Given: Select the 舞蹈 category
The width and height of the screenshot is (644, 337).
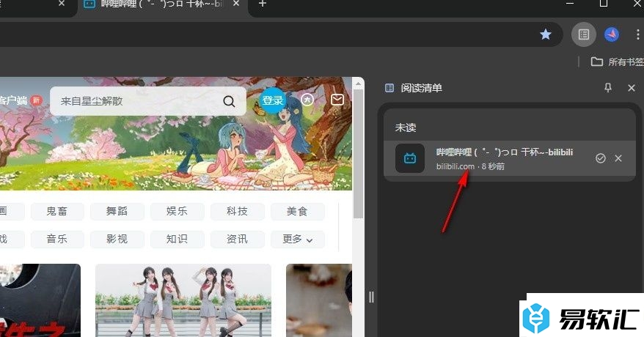Looking at the screenshot, I should (117, 211).
